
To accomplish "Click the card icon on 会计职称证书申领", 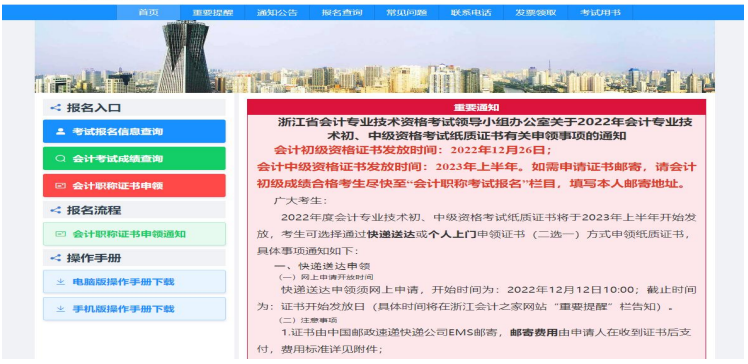I will 61,186.
